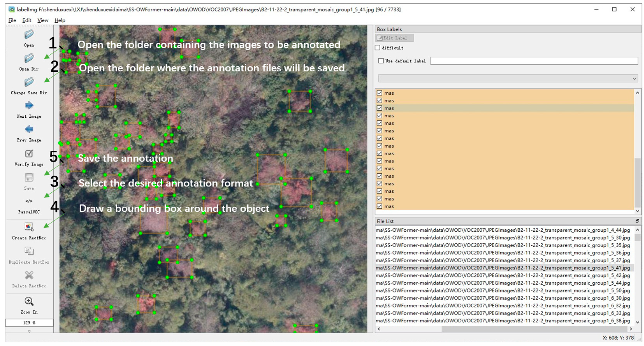
Task: Select file group1_5_42.jpg in File List
Action: [x=502, y=275]
